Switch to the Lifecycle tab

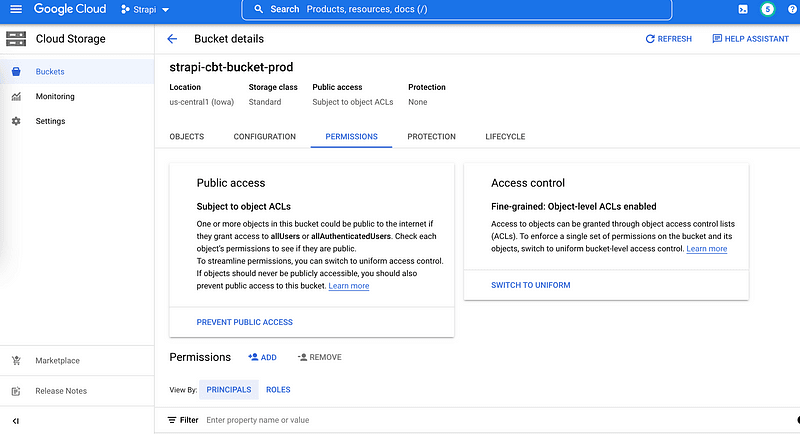pos(505,137)
